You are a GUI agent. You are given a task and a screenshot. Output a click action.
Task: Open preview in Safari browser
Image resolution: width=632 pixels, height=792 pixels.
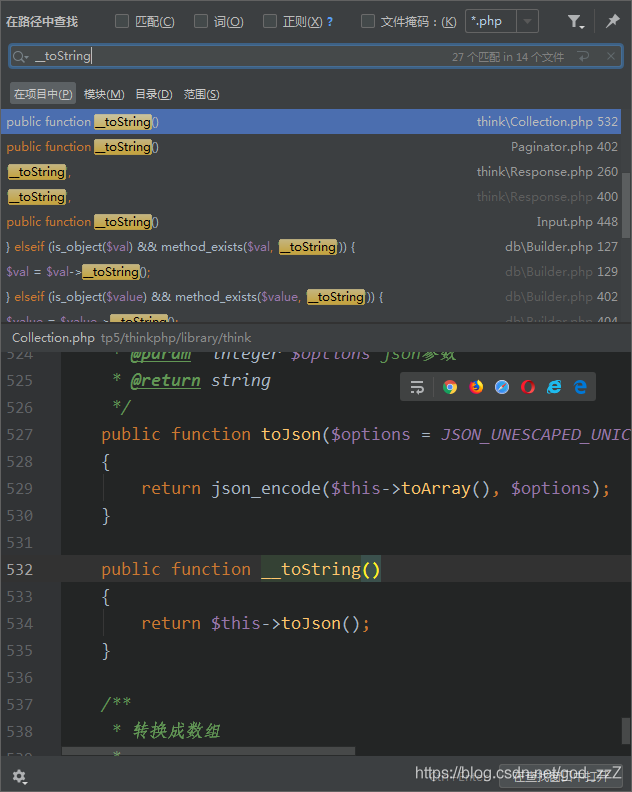coord(502,387)
